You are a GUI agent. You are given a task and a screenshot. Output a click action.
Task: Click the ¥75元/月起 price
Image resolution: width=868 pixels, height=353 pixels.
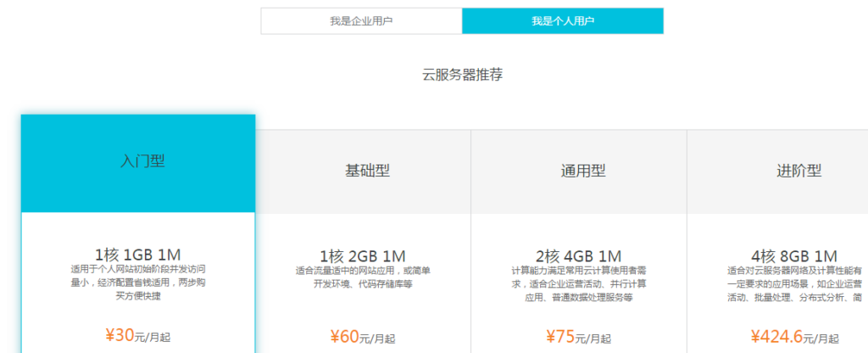579,336
